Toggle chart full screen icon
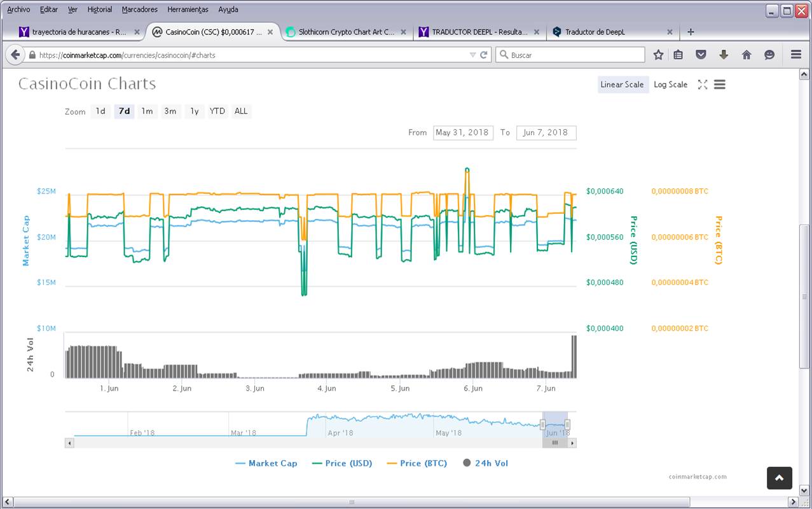This screenshot has width=812, height=509. click(x=703, y=85)
